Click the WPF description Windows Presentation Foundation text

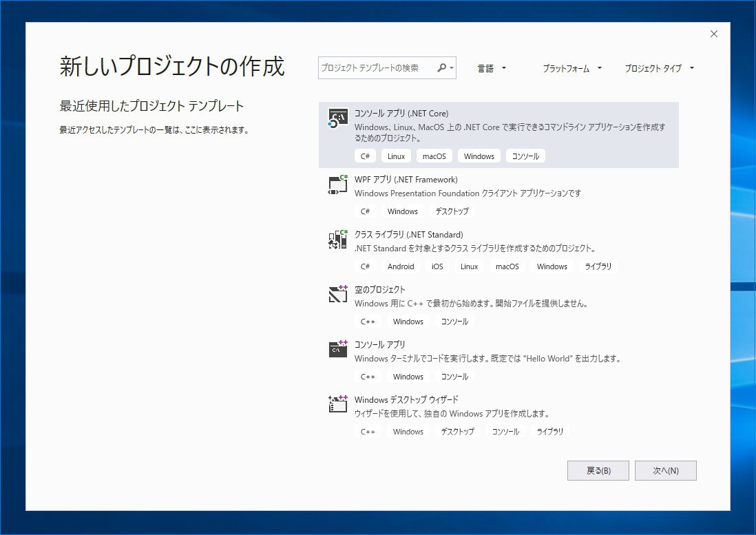point(468,193)
